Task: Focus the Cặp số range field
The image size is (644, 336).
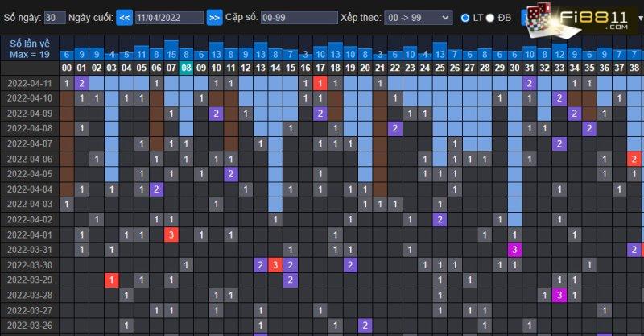Action: pos(299,18)
